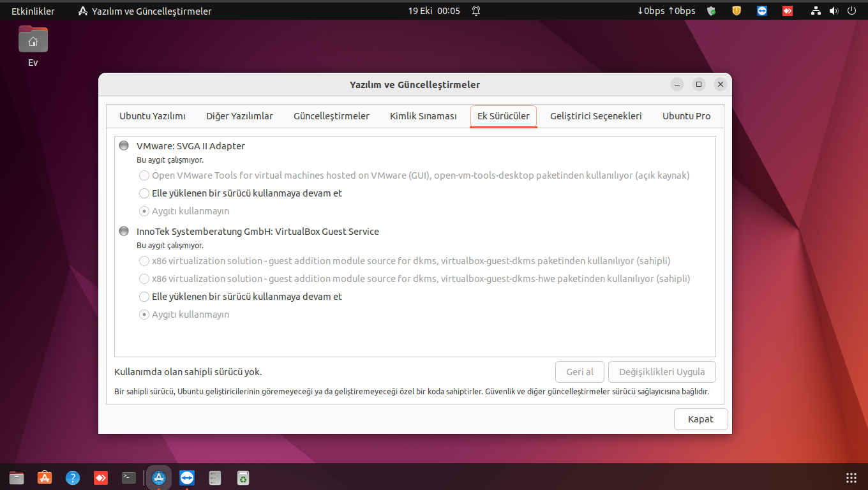This screenshot has height=490, width=868.
Task: Switch to the Ubuntu Yazılımı tab
Action: click(153, 116)
